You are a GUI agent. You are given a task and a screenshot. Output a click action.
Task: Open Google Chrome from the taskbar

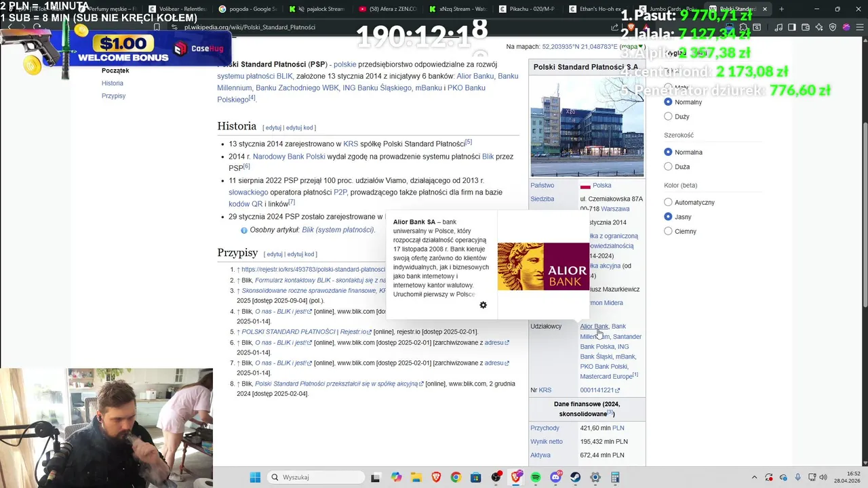coord(456,477)
